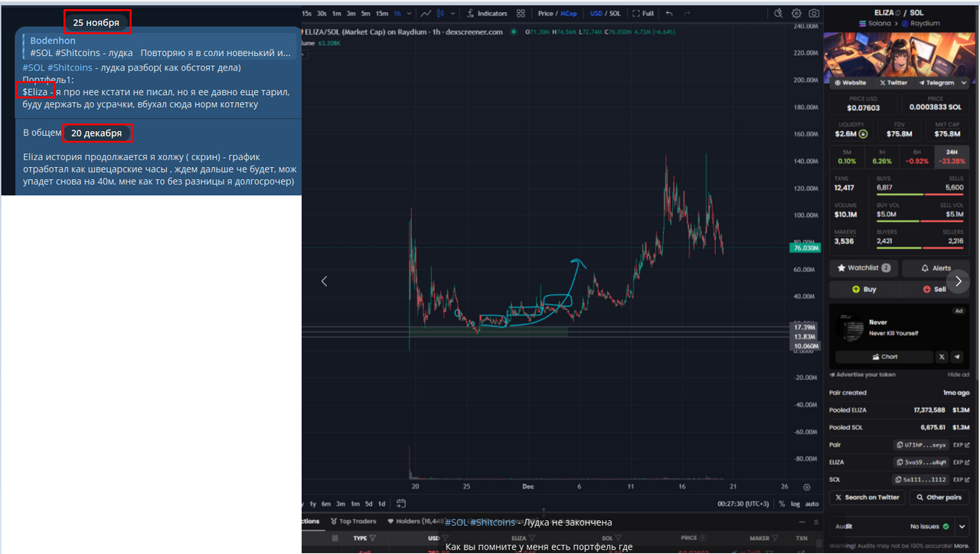Viewport: 980px width, 554px height.
Task: Select the 24H stats period
Action: coord(952,156)
